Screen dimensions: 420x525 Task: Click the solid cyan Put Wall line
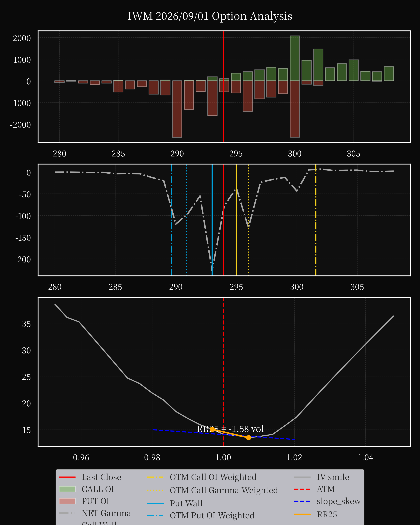[212, 220]
